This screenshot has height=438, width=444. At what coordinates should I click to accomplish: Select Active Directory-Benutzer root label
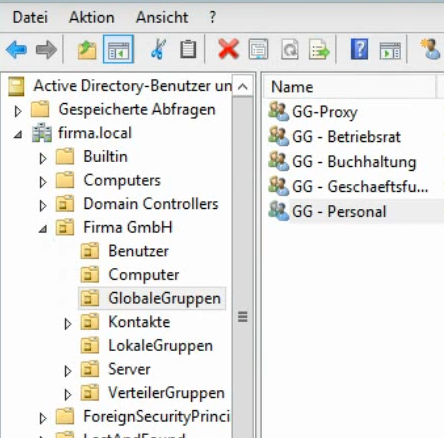click(x=132, y=86)
